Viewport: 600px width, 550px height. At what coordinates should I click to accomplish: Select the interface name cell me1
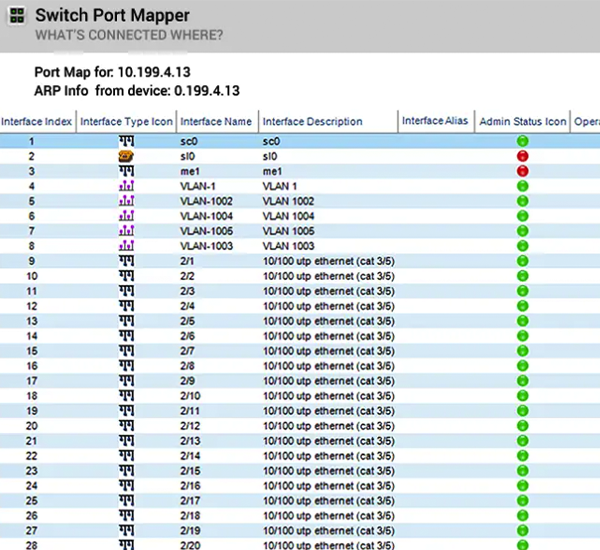(x=190, y=171)
